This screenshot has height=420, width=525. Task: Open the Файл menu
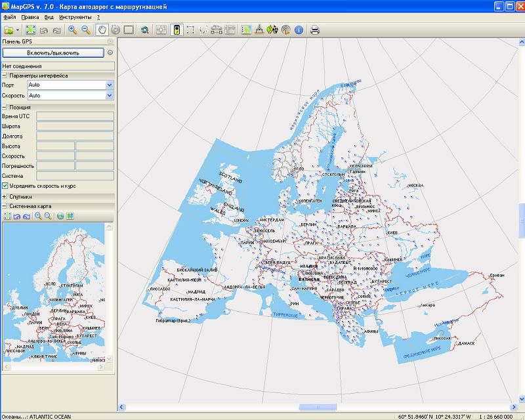9,16
